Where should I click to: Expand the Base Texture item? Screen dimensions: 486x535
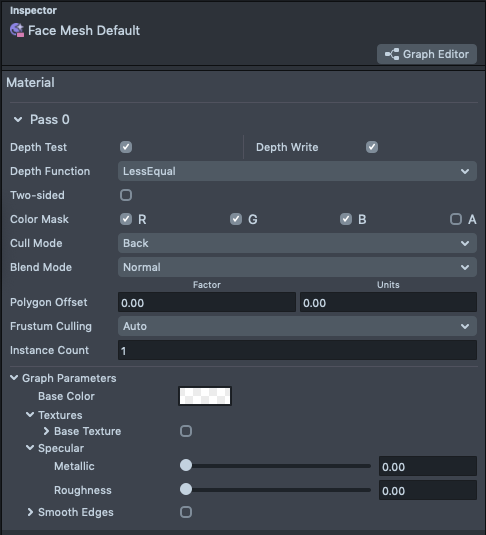click(46, 431)
